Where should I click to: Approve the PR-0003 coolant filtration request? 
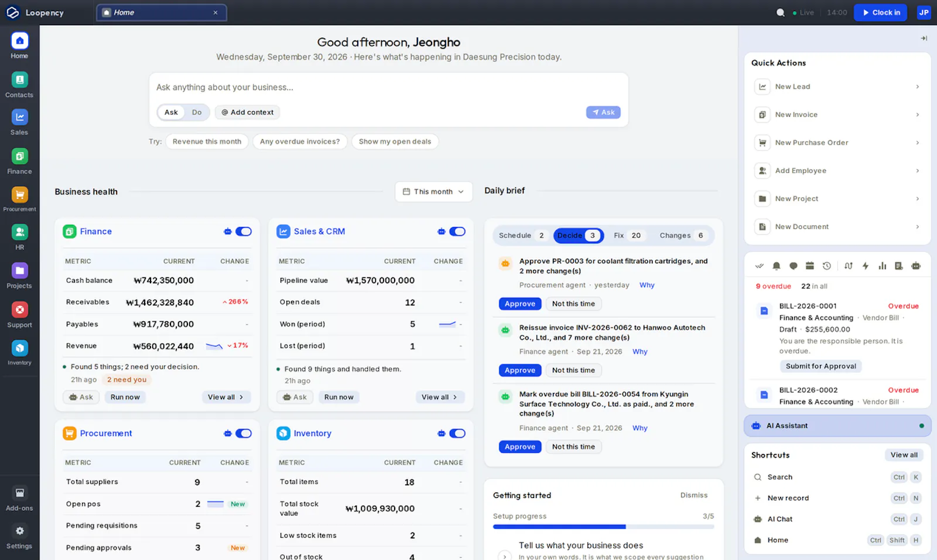click(520, 304)
